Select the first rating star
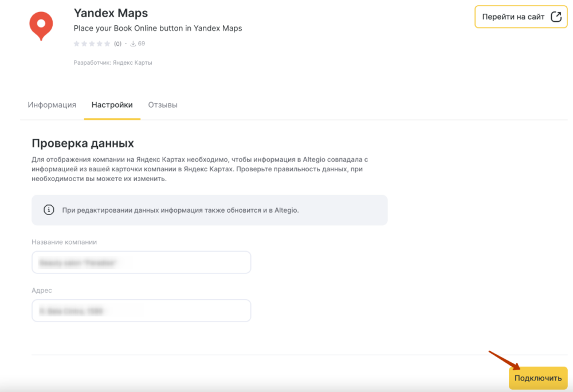The height and width of the screenshot is (392, 573). [77, 44]
